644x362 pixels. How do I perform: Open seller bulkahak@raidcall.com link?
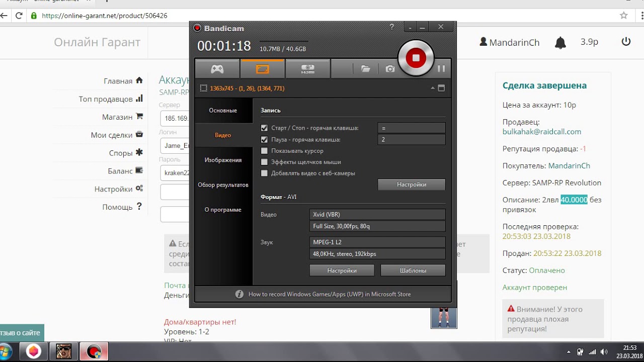[542, 132]
